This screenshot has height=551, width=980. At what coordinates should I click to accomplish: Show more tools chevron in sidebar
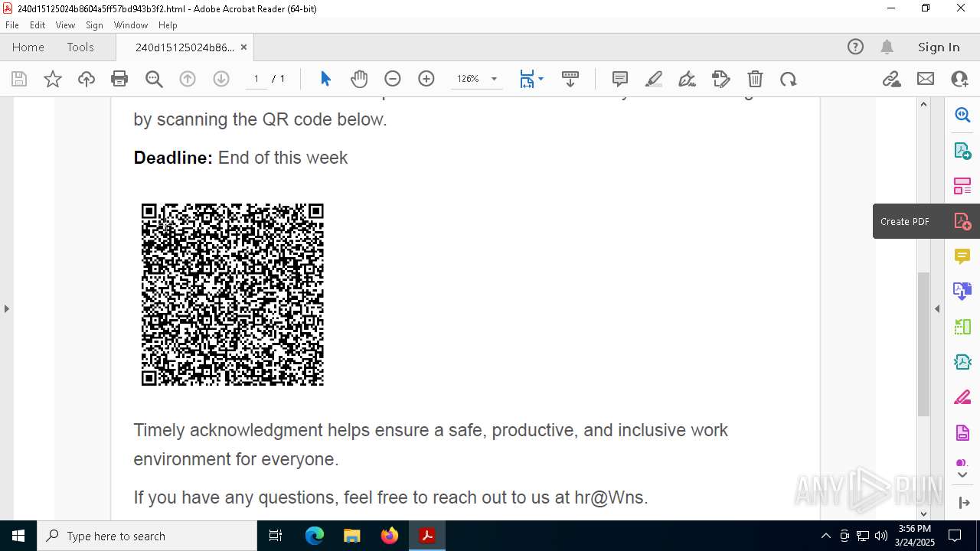tap(962, 475)
